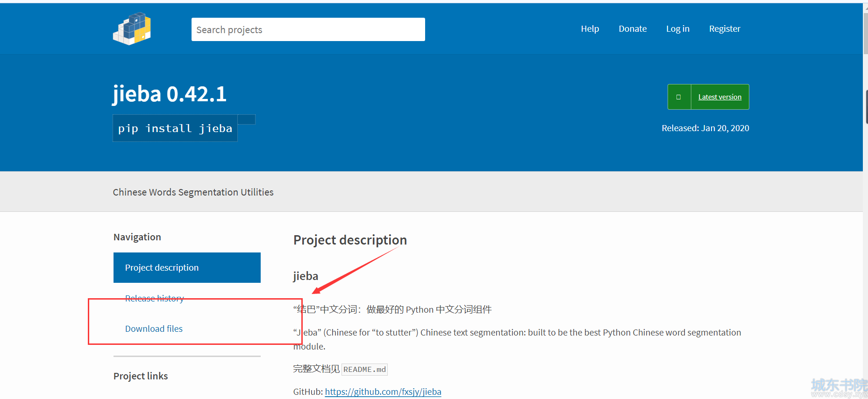This screenshot has height=399, width=868.
Task: Open the Donate link
Action: [633, 29]
